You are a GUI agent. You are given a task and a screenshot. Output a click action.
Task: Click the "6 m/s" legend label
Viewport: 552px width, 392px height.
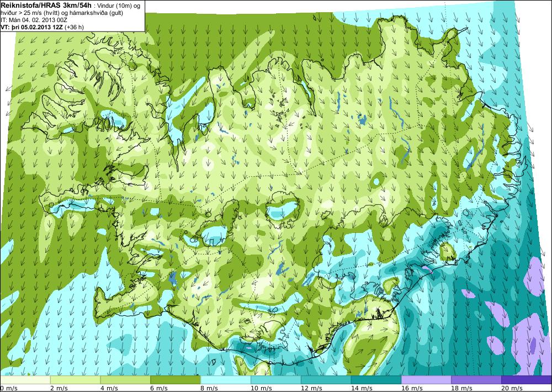[159, 388]
